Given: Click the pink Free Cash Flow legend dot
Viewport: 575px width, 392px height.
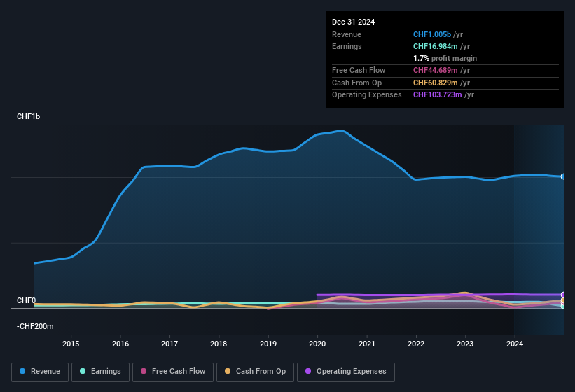Looking at the screenshot, I should [x=144, y=371].
